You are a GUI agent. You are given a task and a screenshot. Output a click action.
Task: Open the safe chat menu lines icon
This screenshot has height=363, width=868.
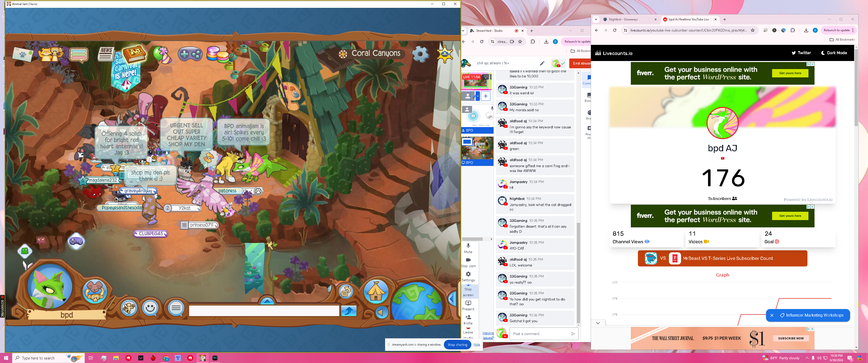coord(176,308)
